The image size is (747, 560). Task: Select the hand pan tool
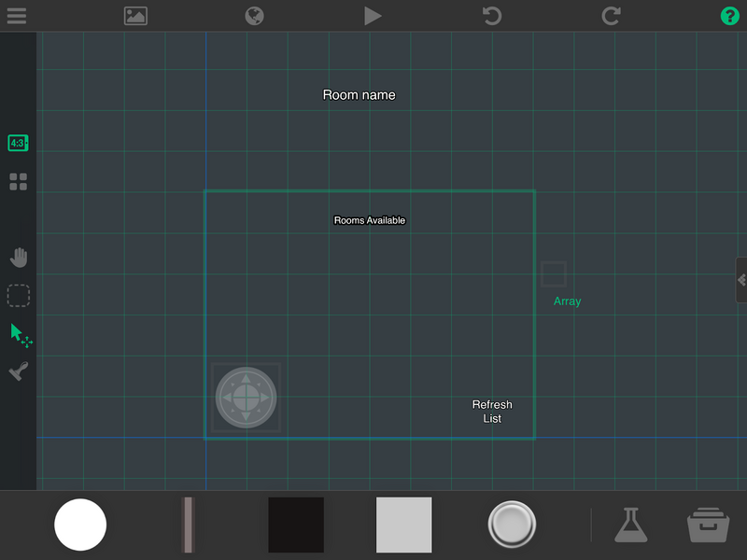(19, 258)
